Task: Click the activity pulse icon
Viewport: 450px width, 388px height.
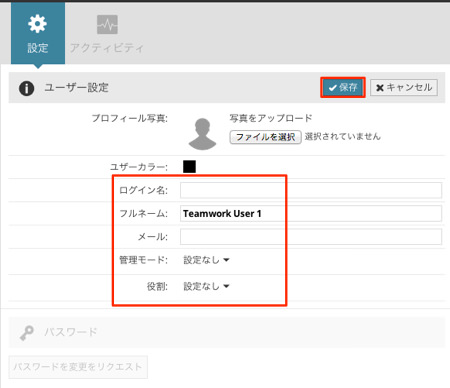Action: click(x=107, y=24)
